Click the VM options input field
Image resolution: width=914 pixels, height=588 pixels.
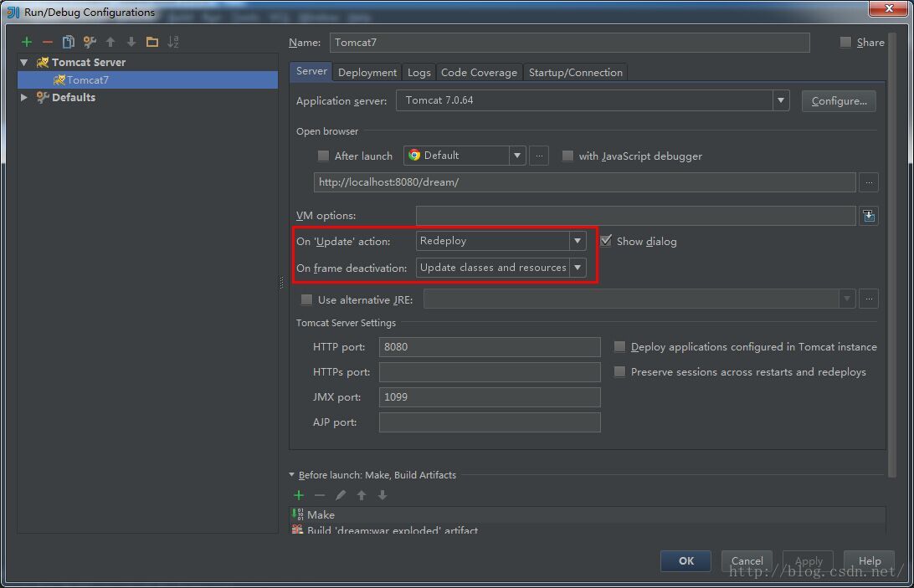coord(636,216)
